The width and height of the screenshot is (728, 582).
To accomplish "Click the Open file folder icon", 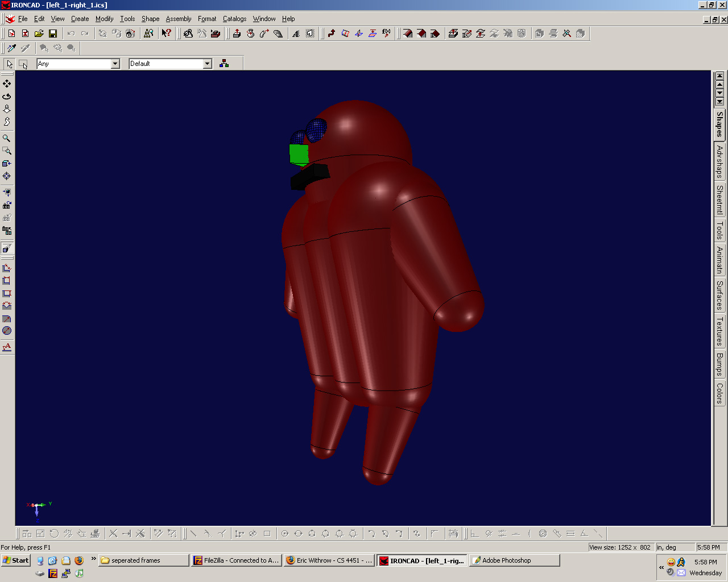I will tap(39, 34).
